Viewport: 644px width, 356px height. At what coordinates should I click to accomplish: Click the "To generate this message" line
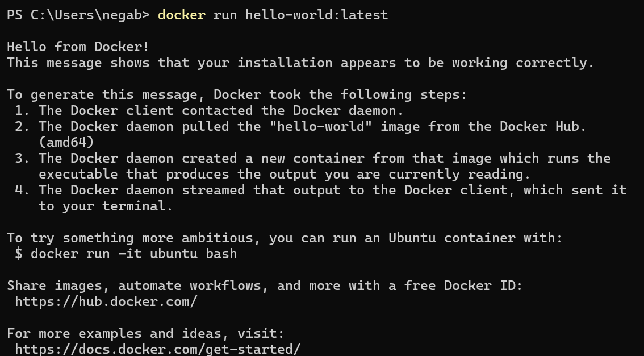237,95
